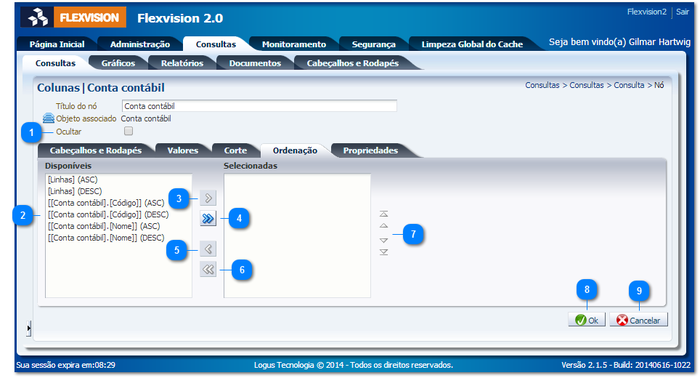Viewport: 700px width, 378px height.
Task: Confirm with the Ok button
Action: pyautogui.click(x=587, y=320)
